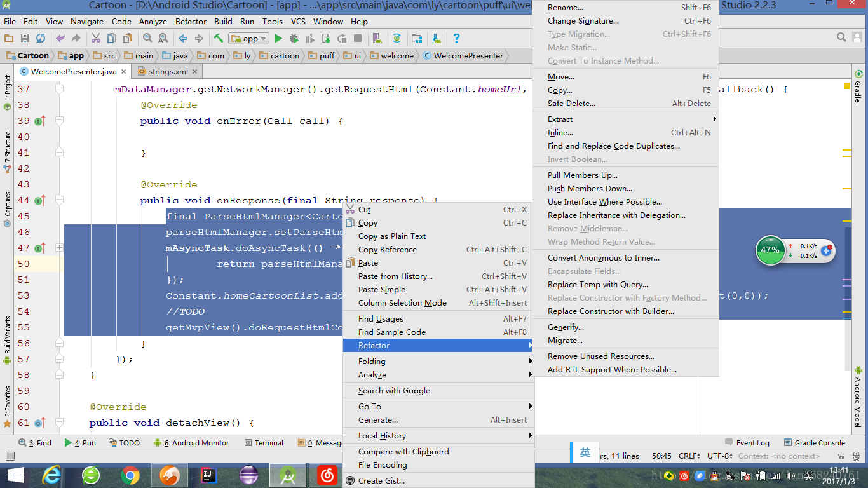This screenshot has width=868, height=488.
Task: Make the project with the green hammer icon
Action: [219, 38]
